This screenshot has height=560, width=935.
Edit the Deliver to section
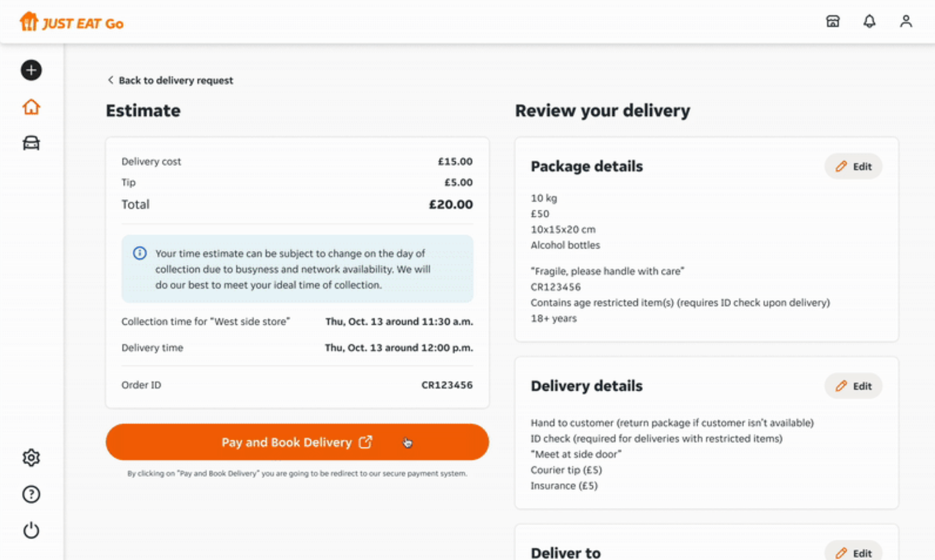[853, 553]
